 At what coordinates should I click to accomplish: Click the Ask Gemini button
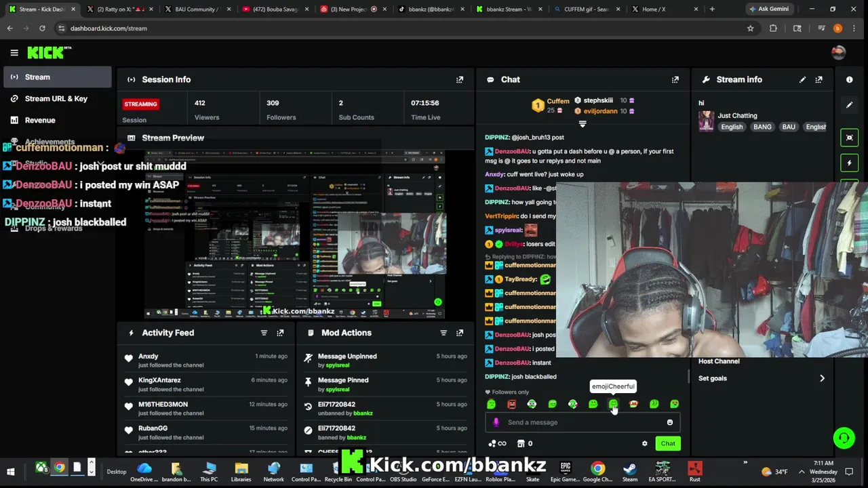[x=768, y=9]
